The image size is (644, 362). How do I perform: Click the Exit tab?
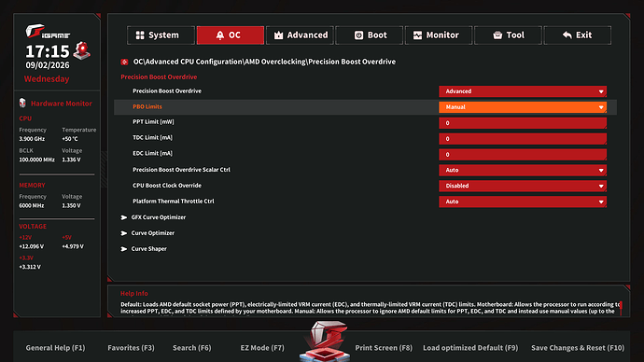point(578,35)
